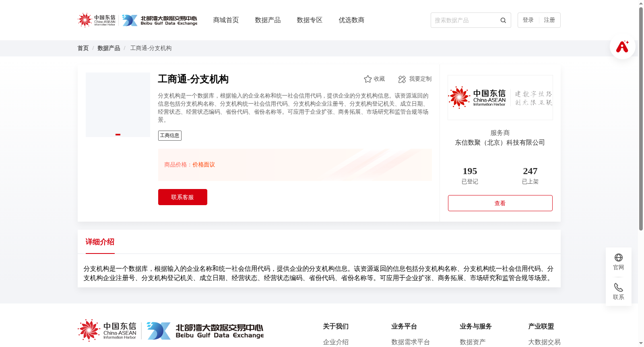Go to 数据产品 in breadcrumb
This screenshot has width=644, height=347.
point(109,48)
